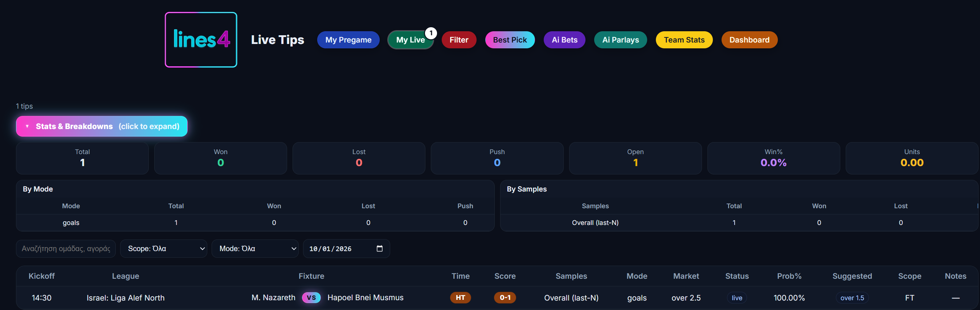Click the notification badge on My Live

(x=431, y=33)
